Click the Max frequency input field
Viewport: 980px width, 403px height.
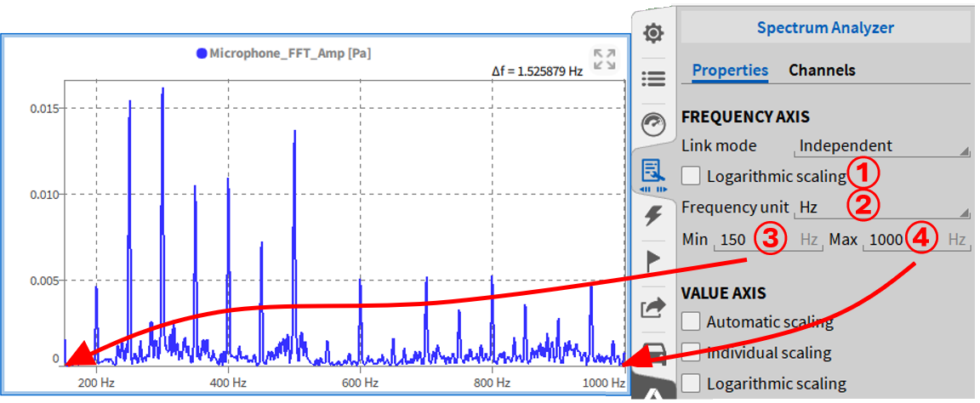[x=902, y=240]
